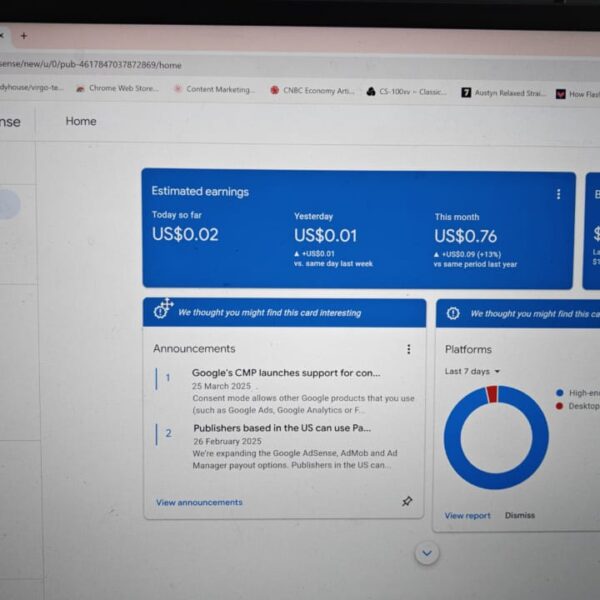Image resolution: width=600 pixels, height=600 pixels.
Task: Click the Home page title
Action: [x=81, y=121]
